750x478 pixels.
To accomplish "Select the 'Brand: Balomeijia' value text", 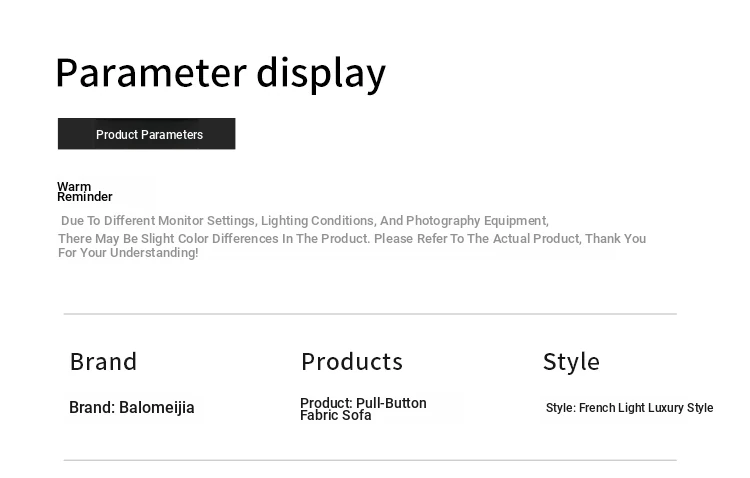I will [x=132, y=408].
